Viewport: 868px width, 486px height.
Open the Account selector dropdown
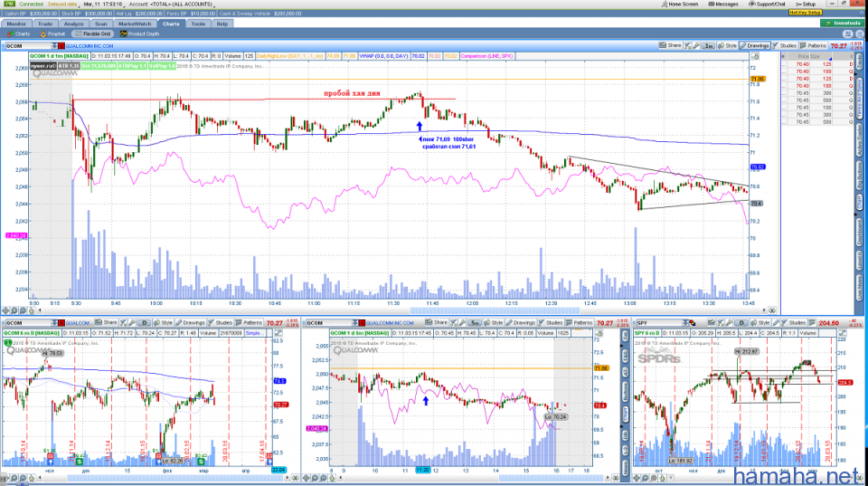click(171, 4)
